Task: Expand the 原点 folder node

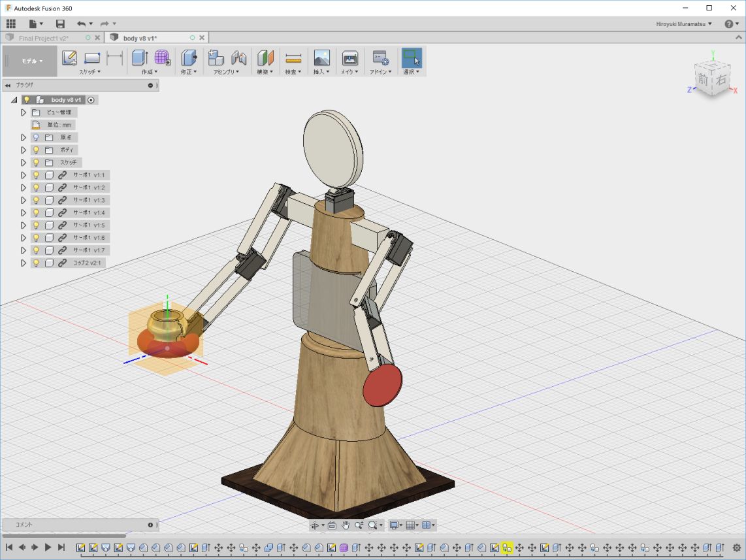Action: coord(23,137)
